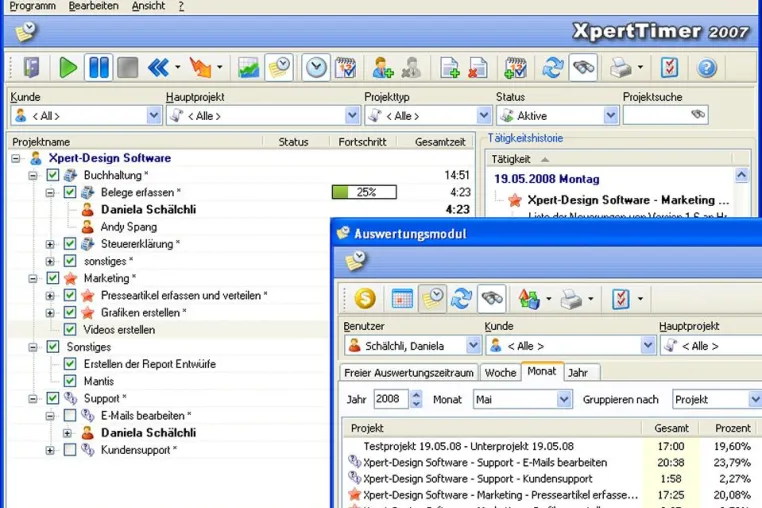Viewport: 762px width, 508px height.
Task: Open the Benutzer dropdown with Schälchli, Daniela
Action: [x=473, y=346]
